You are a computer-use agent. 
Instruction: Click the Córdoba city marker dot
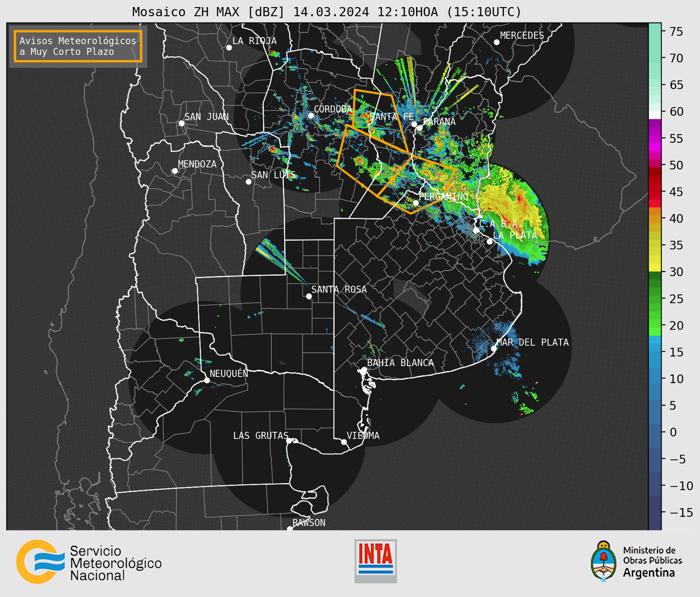311,115
